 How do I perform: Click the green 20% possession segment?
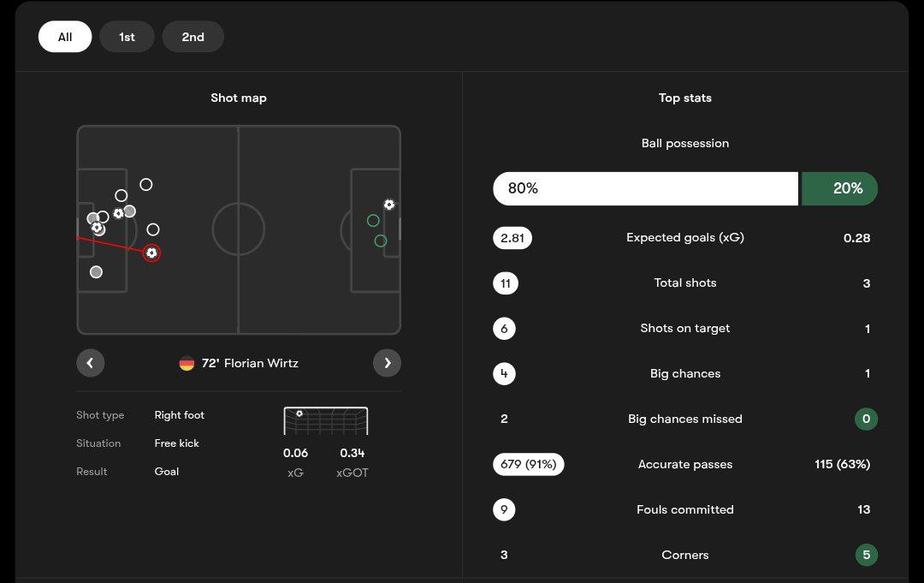point(839,188)
